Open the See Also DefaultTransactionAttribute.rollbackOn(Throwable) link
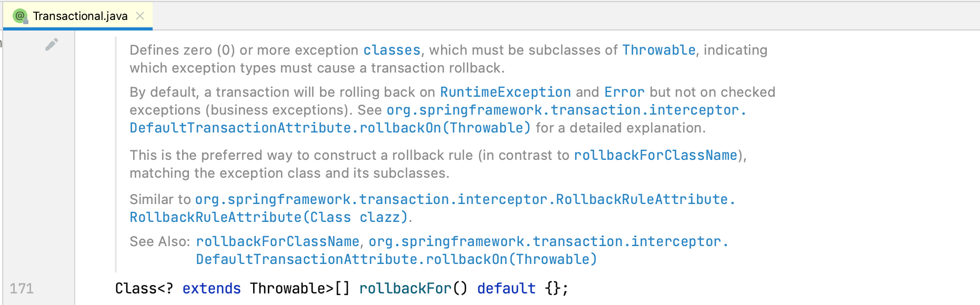This screenshot has width=980, height=305. [396, 259]
